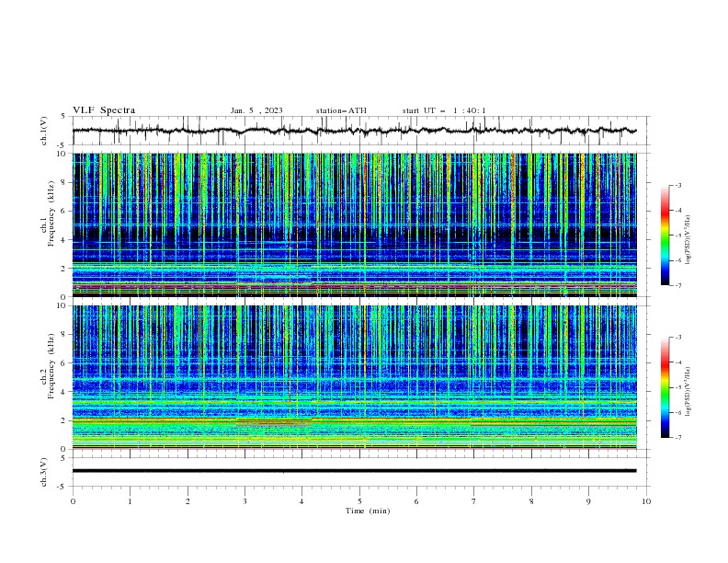Click time axis tick label "9"
The image size is (728, 563).
(x=588, y=501)
